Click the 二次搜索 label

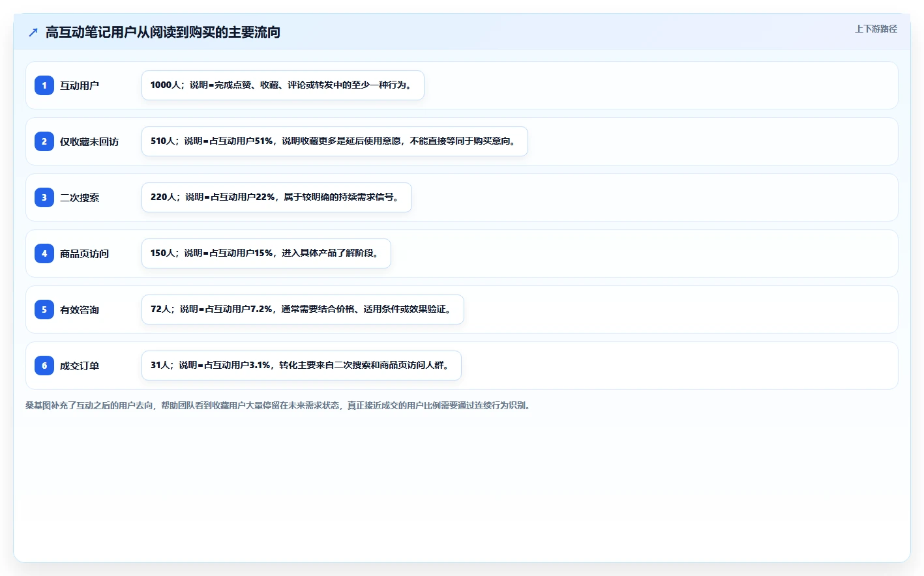coord(80,197)
